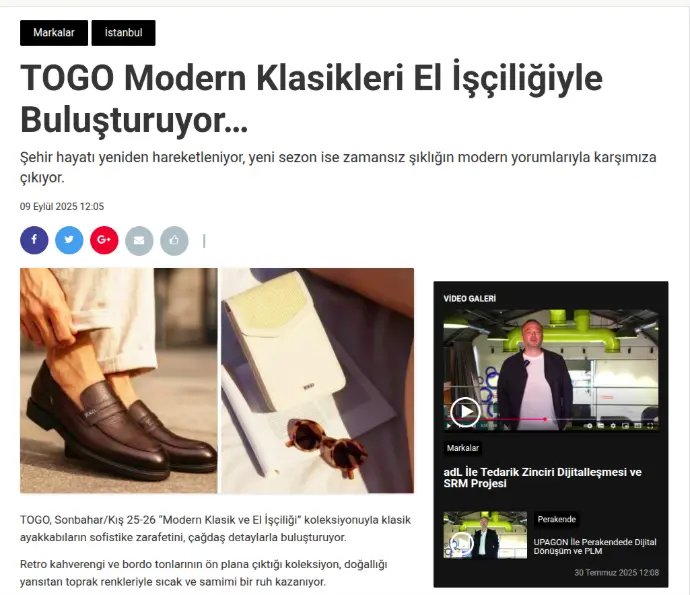Click Markalar label under the video
Viewport: 690px width, 595px height.
(x=462, y=448)
